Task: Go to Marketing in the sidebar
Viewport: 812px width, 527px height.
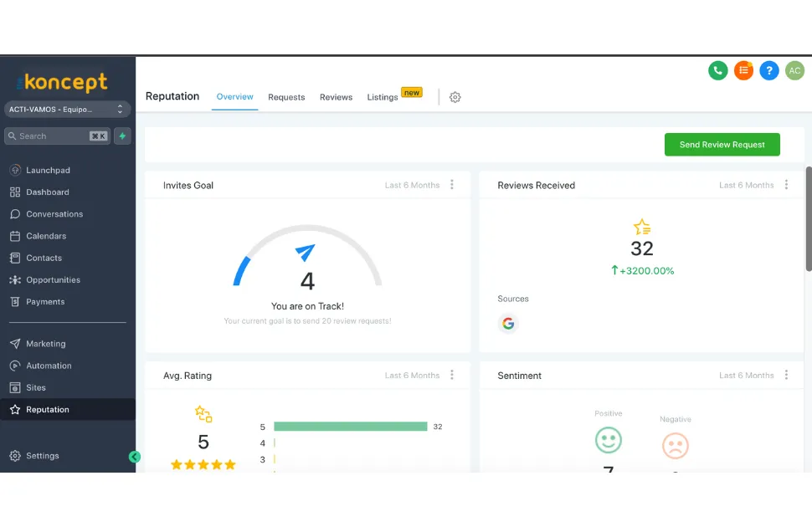Action: (x=46, y=344)
